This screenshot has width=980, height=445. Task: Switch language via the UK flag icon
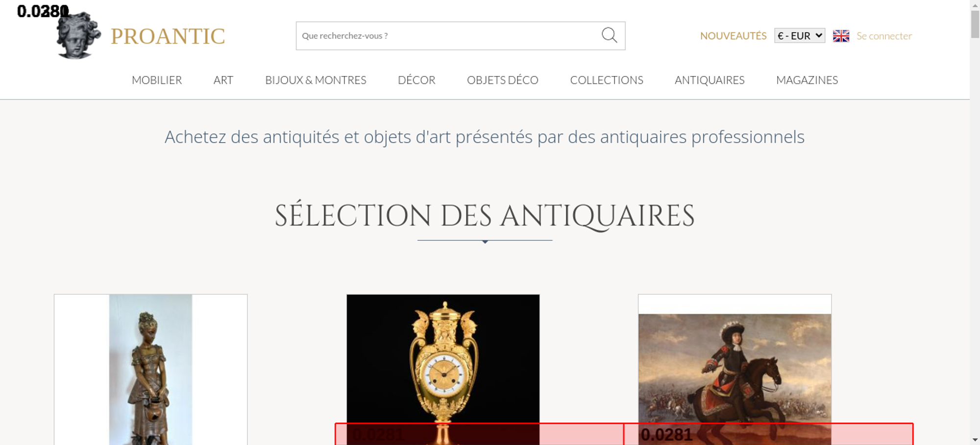[x=841, y=36]
